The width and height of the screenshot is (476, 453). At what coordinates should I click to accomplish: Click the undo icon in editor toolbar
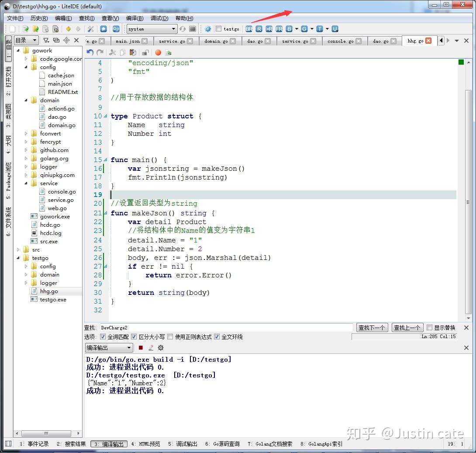click(90, 52)
